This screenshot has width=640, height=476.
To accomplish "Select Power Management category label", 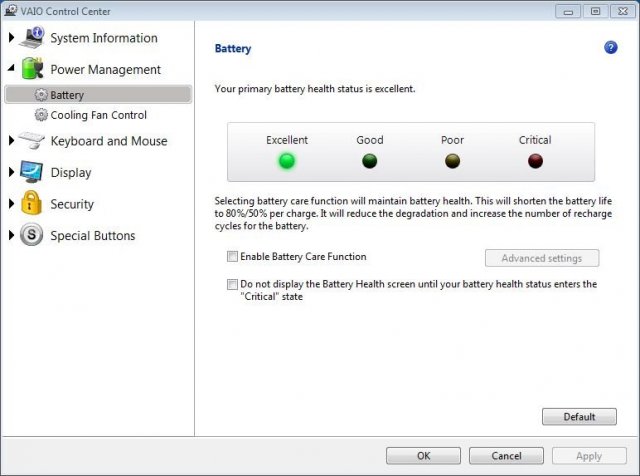I will point(105,69).
